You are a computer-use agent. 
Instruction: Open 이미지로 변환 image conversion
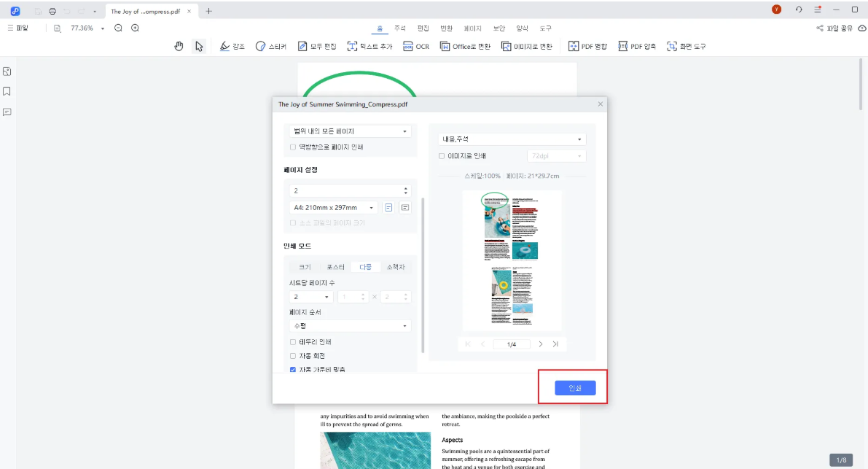pos(526,47)
